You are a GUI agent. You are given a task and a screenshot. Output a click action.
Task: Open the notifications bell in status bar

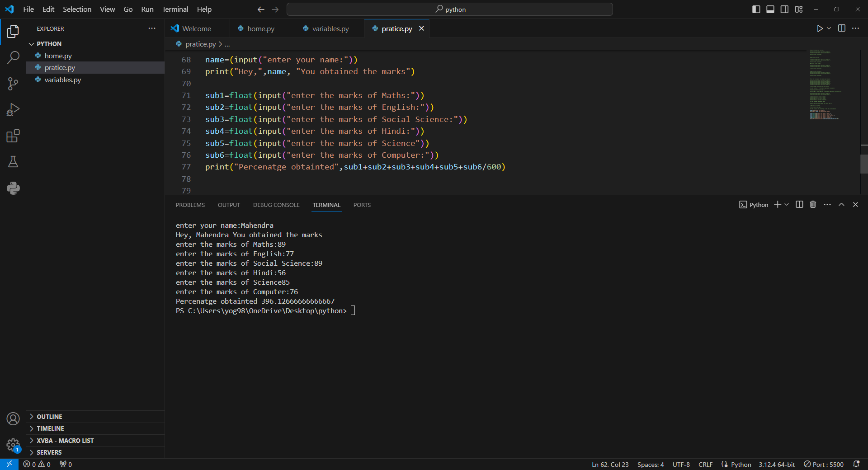(x=856, y=464)
